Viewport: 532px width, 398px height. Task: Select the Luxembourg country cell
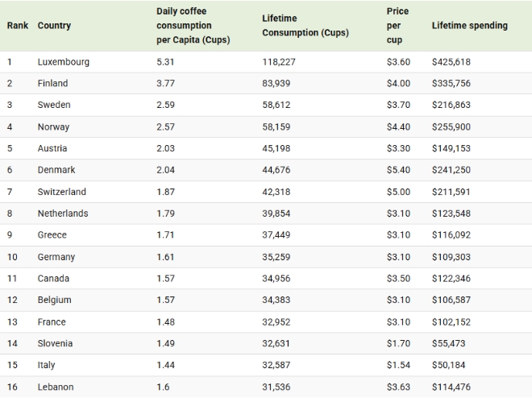click(63, 62)
